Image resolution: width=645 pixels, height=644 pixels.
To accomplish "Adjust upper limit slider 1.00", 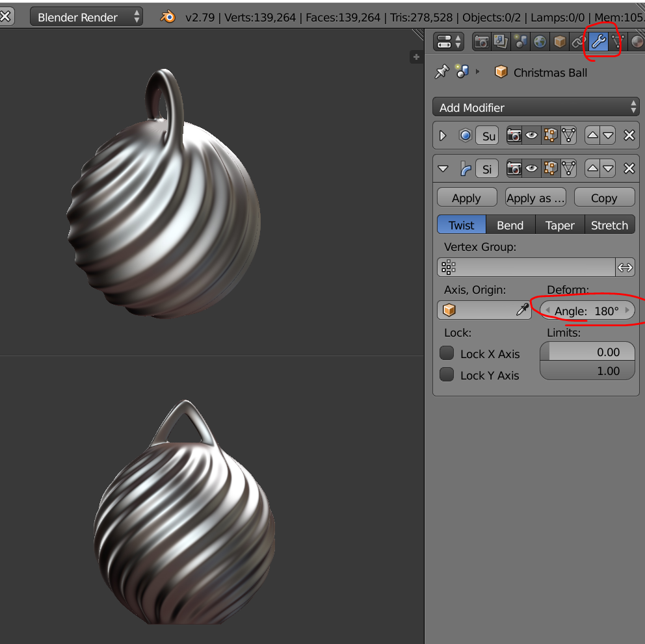I will click(x=587, y=370).
